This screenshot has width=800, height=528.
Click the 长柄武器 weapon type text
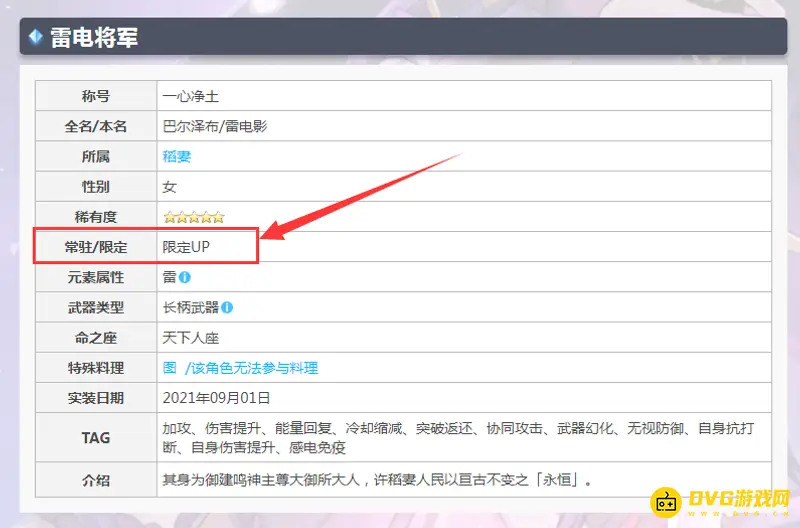190,307
